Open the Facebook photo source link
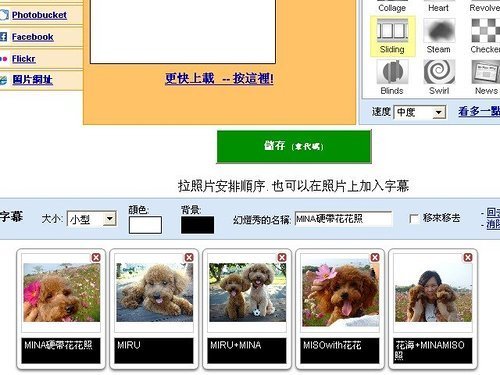Screen dimensions: 500x375 click(x=32, y=37)
